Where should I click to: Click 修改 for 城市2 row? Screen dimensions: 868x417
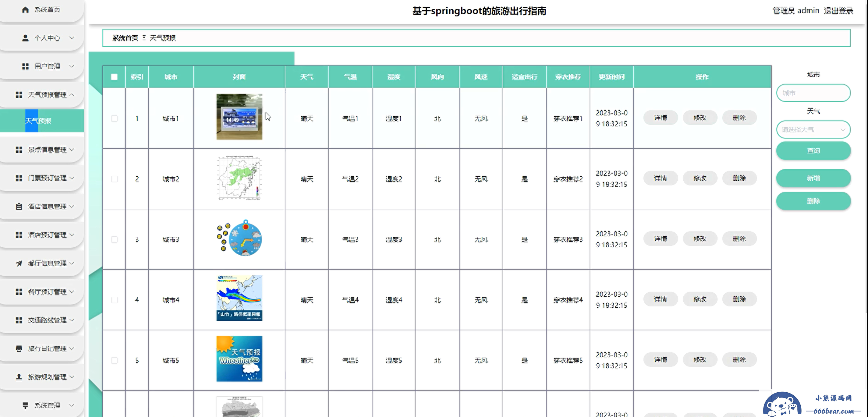coord(700,178)
